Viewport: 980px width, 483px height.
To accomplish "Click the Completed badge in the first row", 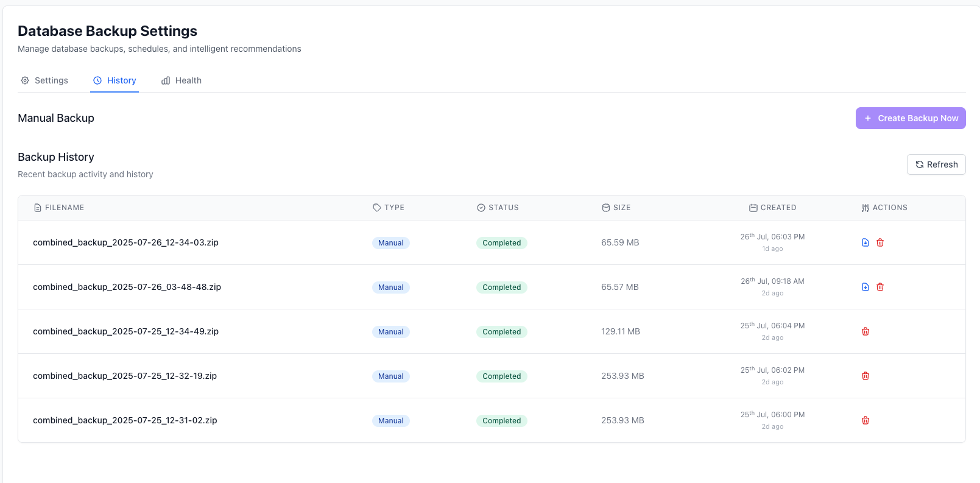I will point(501,243).
